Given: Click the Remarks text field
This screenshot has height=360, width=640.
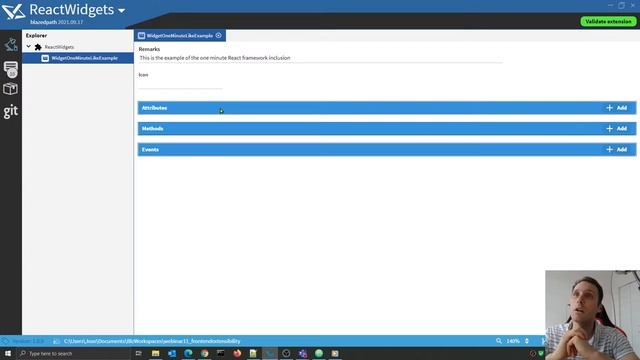Looking at the screenshot, I should tap(320, 58).
